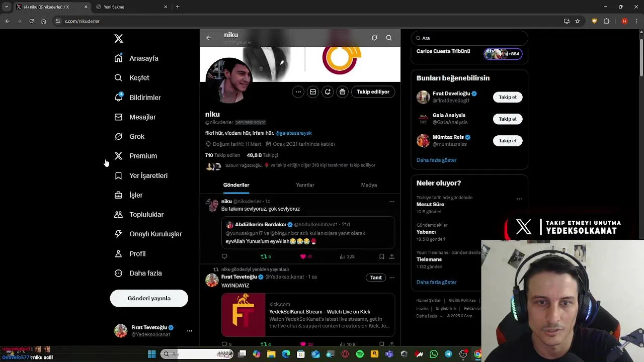Click the back arrow in profile header
The height and width of the screenshot is (362, 644).
[x=208, y=38]
